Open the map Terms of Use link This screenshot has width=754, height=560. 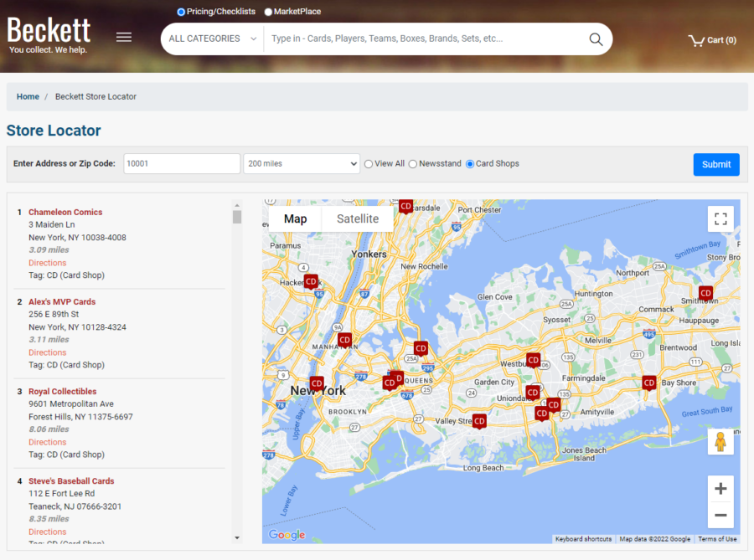point(717,539)
